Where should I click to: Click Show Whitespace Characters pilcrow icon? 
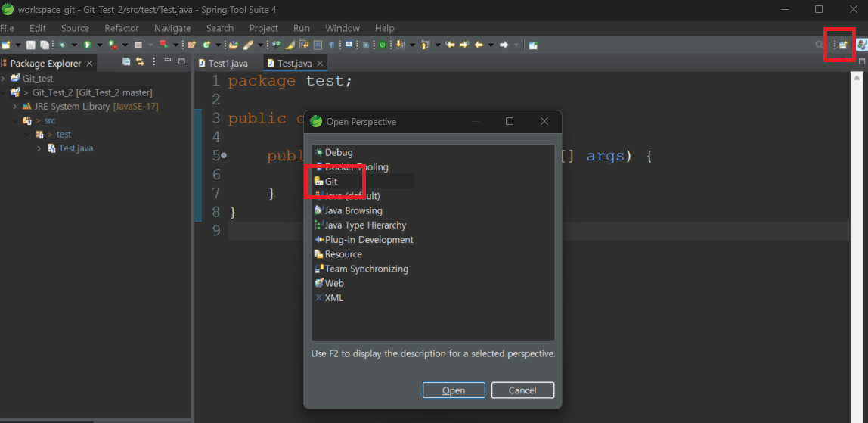[332, 45]
